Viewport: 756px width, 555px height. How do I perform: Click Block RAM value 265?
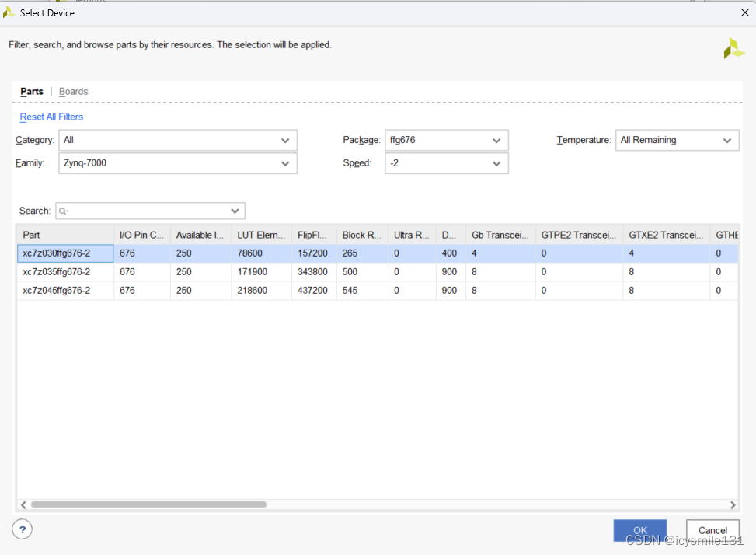350,253
